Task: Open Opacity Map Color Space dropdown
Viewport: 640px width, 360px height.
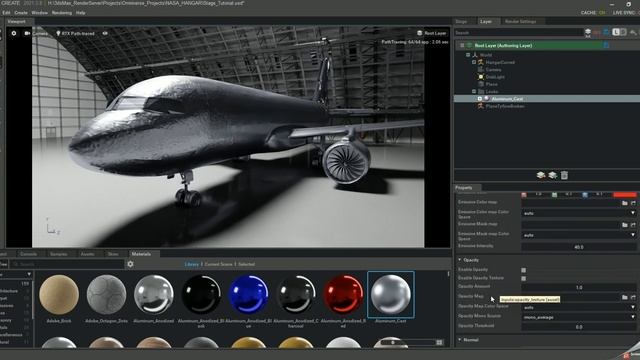Action: point(579,307)
